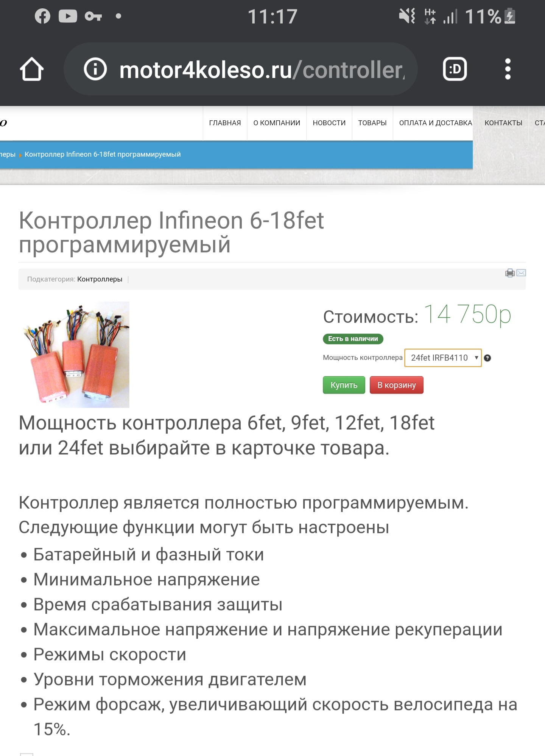Open the О КОМПАНИИ menu item
The image size is (545, 756).
pos(277,123)
